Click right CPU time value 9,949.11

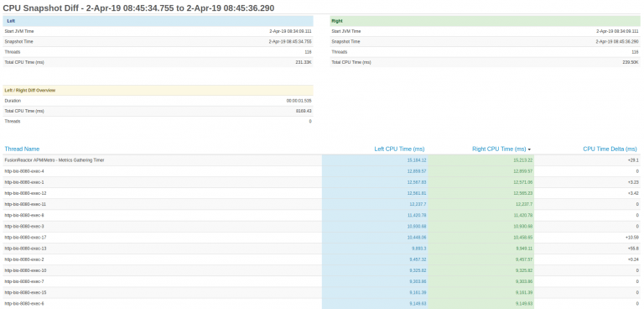[x=524, y=249]
